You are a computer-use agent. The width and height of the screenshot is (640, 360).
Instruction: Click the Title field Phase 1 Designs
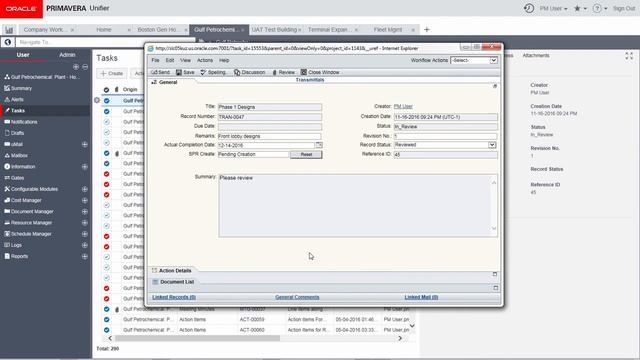(270, 107)
